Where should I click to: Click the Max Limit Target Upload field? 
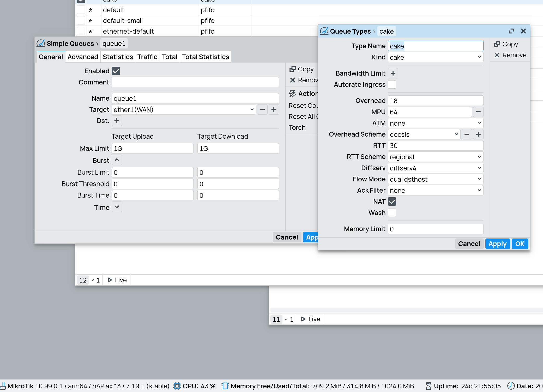[153, 148]
